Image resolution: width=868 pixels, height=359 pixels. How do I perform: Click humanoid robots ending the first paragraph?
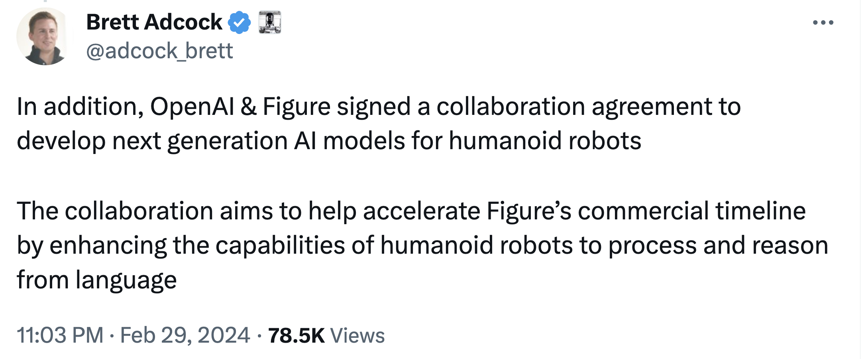point(545,141)
